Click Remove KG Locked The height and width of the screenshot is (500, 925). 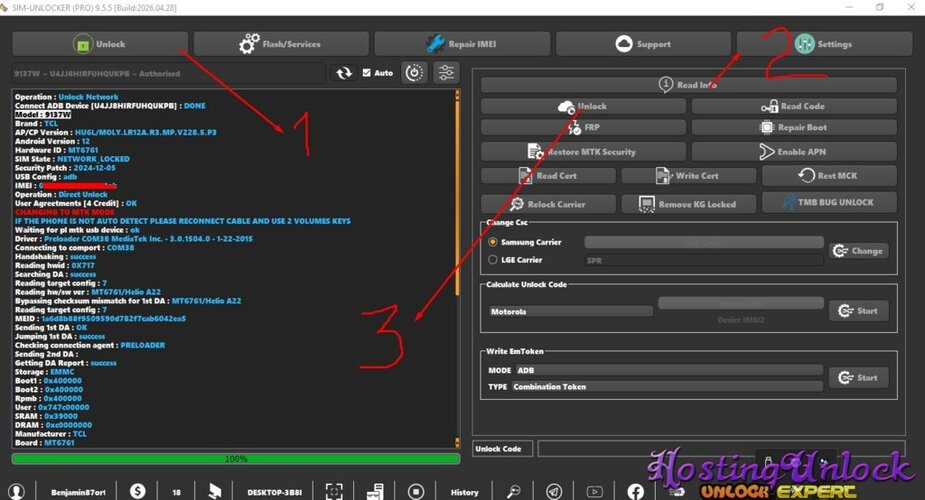point(688,204)
